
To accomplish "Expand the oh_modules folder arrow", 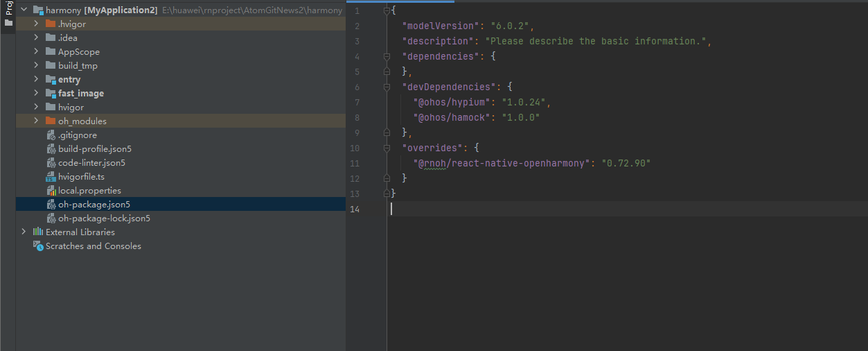I will click(x=36, y=121).
